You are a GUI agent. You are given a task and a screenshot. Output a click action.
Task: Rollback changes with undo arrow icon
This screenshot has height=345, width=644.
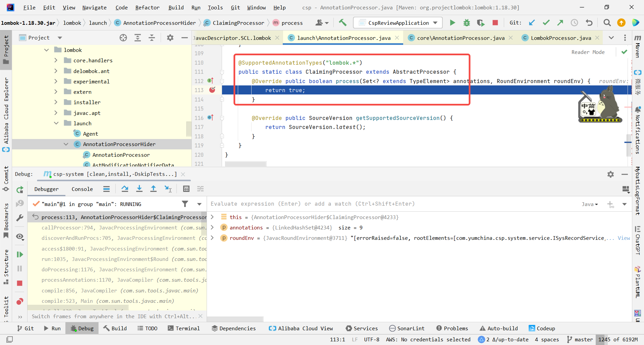(589, 22)
